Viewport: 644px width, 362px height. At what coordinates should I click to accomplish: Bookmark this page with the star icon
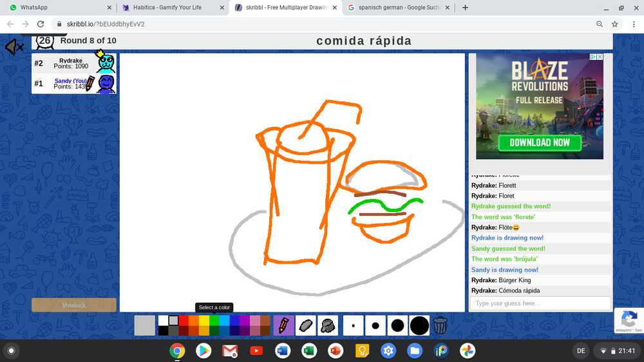[615, 24]
